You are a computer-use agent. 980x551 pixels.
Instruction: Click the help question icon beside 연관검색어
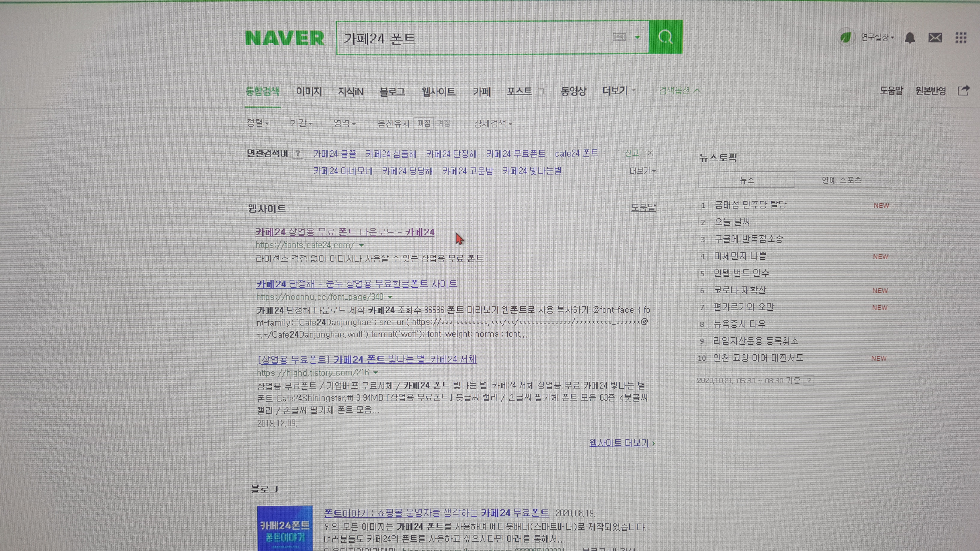point(298,153)
